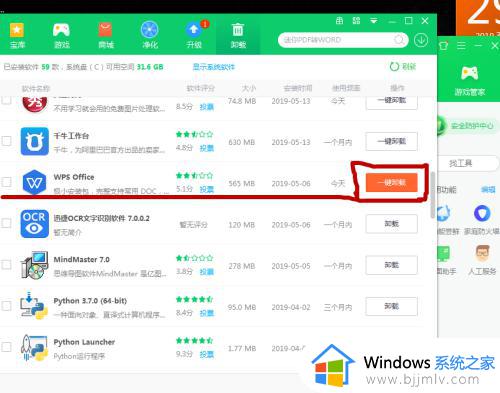Tick the checkbox for Python Launcher
Image resolution: width=500 pixels, height=393 pixels.
point(6,347)
